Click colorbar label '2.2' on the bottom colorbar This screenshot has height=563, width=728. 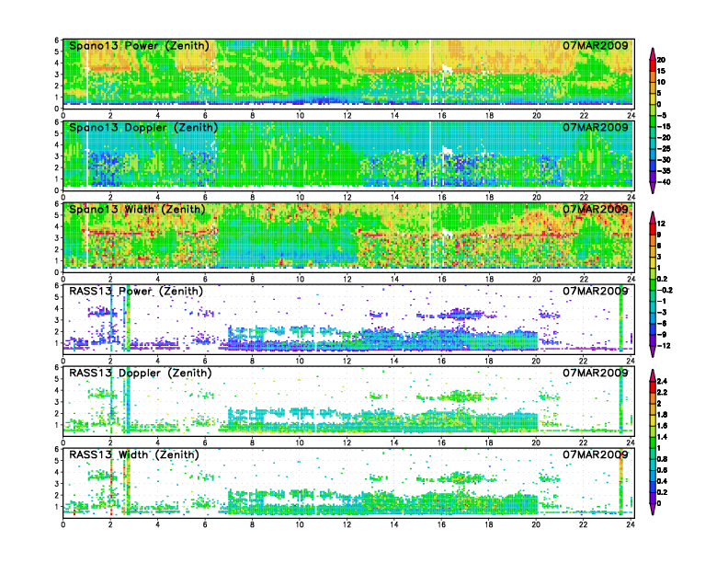click(663, 393)
